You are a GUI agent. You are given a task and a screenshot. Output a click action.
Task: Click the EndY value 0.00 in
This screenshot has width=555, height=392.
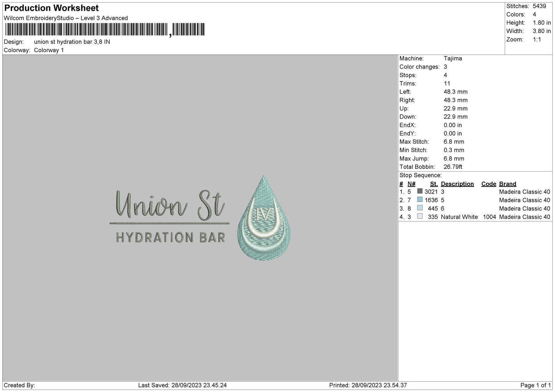click(453, 134)
